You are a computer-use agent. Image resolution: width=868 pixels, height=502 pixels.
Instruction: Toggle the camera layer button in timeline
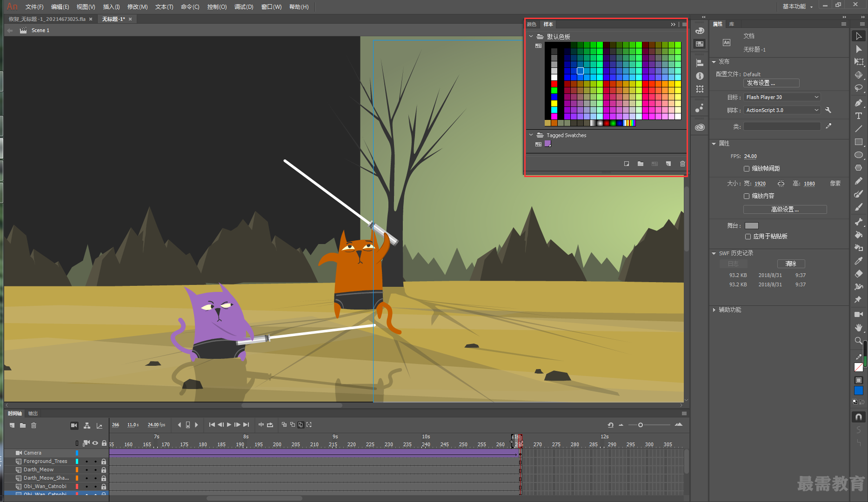click(x=74, y=425)
